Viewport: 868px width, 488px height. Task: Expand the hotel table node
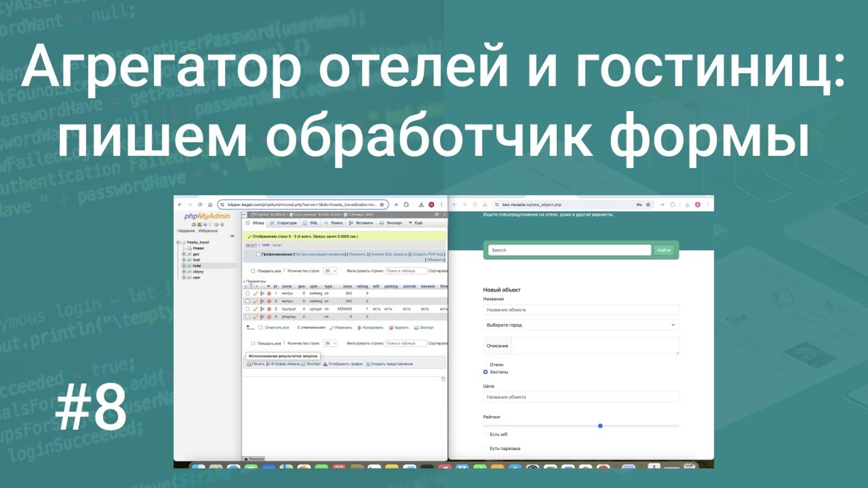coord(184,266)
